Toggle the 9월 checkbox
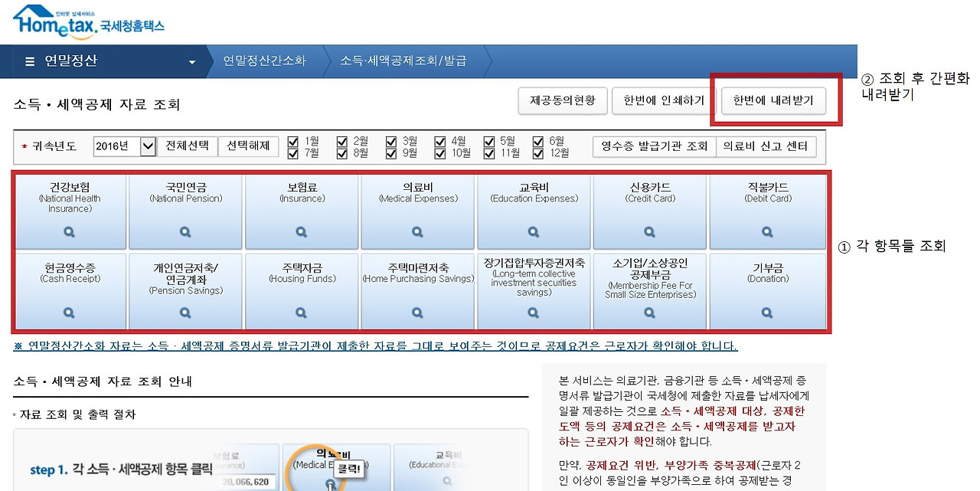Screen dimensions: 980x491 (391, 152)
